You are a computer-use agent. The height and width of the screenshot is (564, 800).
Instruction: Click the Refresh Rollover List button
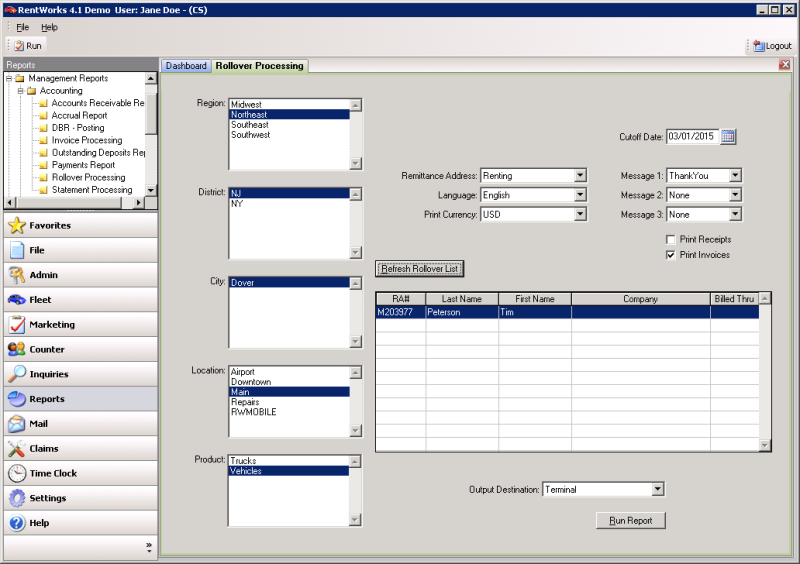(419, 269)
